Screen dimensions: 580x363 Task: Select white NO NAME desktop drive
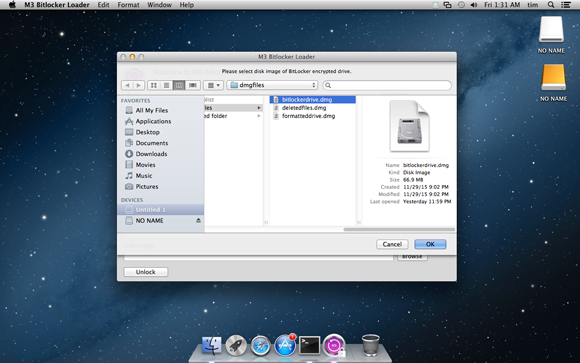click(551, 34)
